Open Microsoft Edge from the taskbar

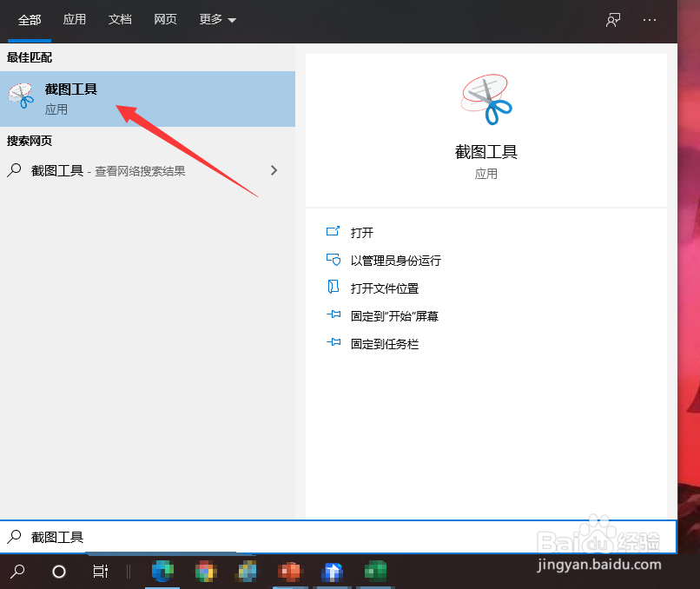click(x=162, y=572)
